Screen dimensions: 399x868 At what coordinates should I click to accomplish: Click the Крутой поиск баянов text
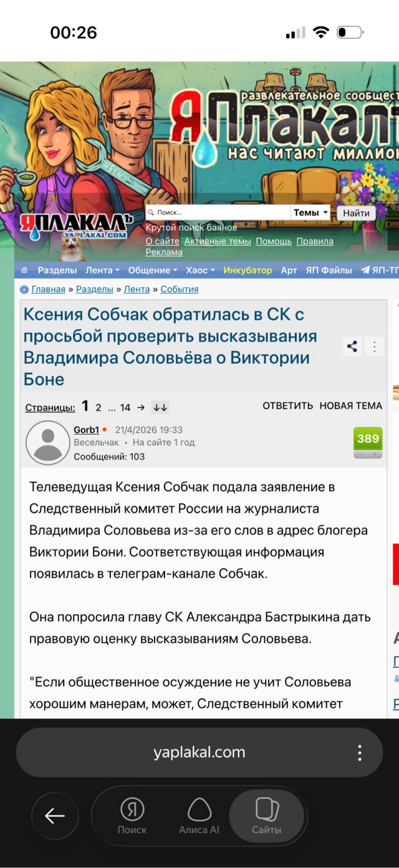(x=191, y=228)
